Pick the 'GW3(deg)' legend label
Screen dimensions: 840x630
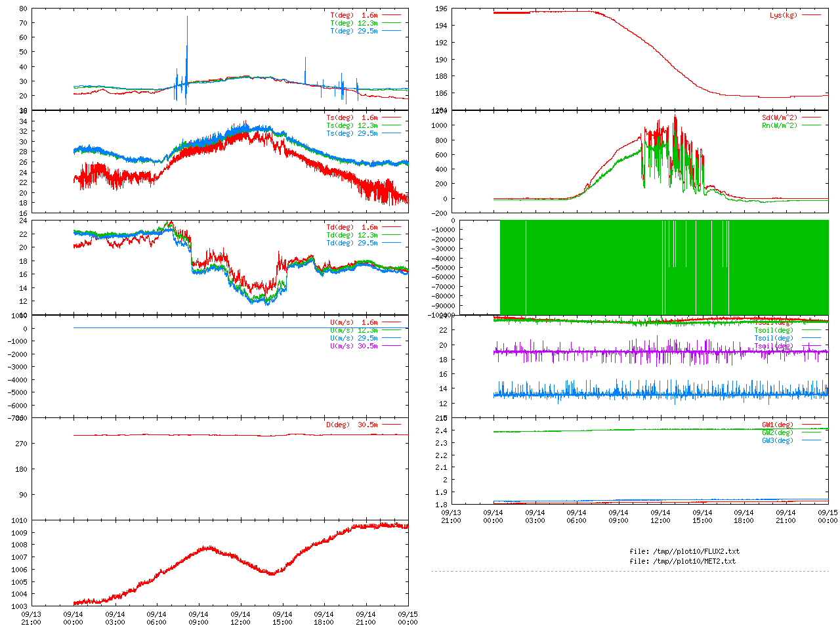778,441
